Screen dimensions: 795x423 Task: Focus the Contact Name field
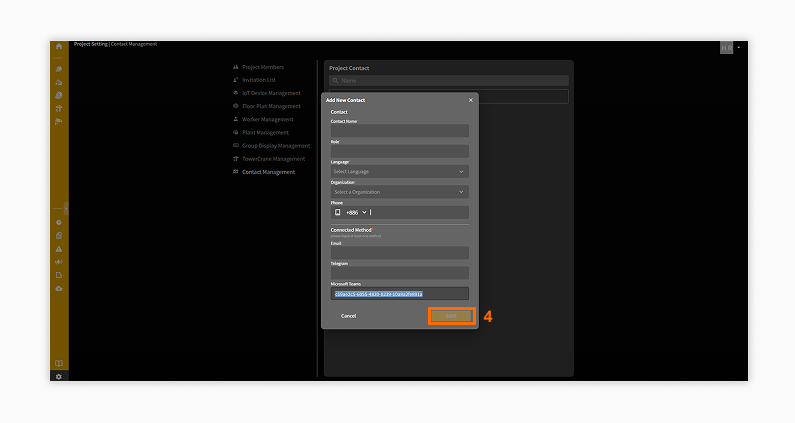(399, 131)
